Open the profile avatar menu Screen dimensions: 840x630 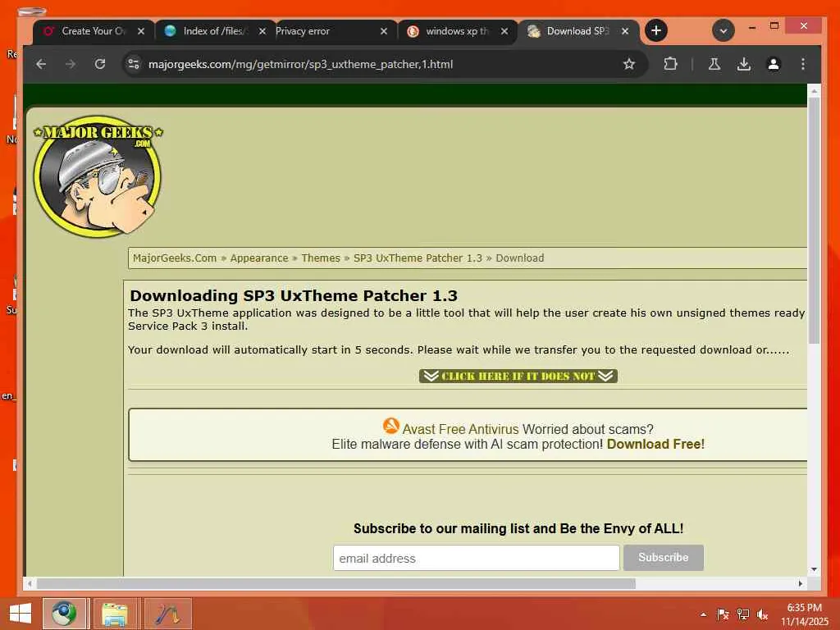pyautogui.click(x=774, y=64)
